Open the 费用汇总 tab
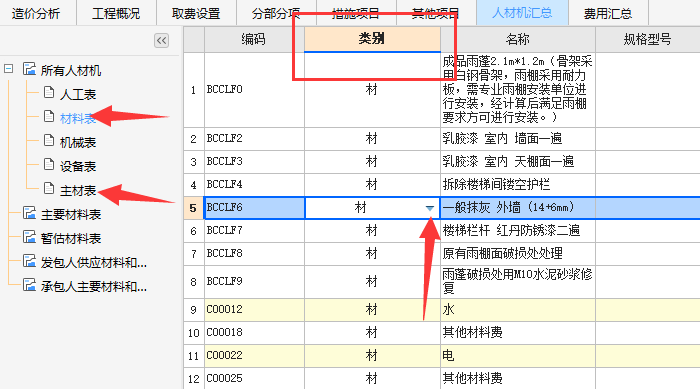Screen dimensions: 700x389 tap(608, 13)
